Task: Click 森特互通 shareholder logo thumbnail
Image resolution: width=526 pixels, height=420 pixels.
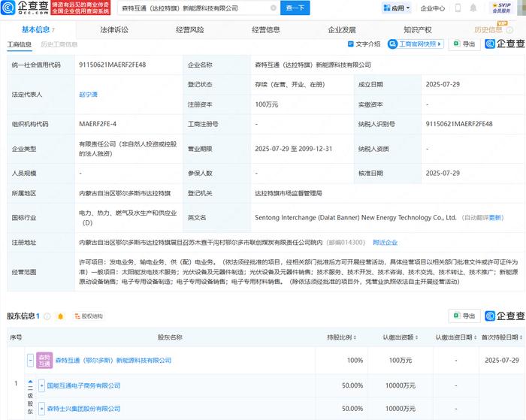Action: click(x=44, y=361)
